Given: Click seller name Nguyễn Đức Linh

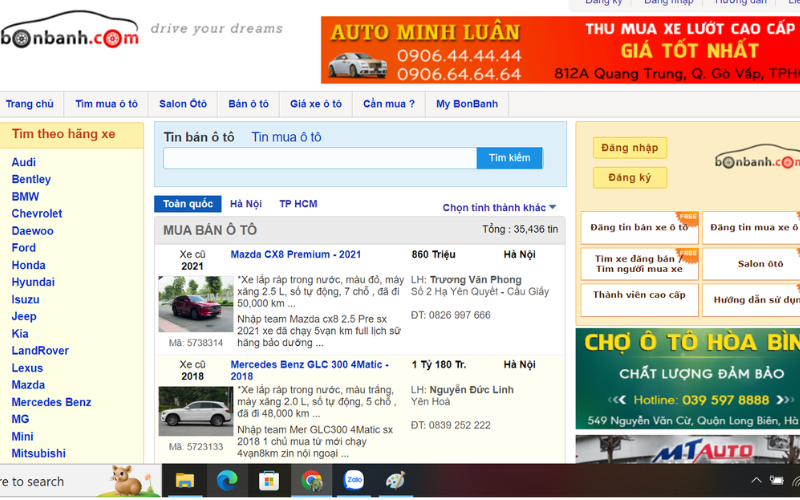Looking at the screenshot, I should tap(471, 390).
